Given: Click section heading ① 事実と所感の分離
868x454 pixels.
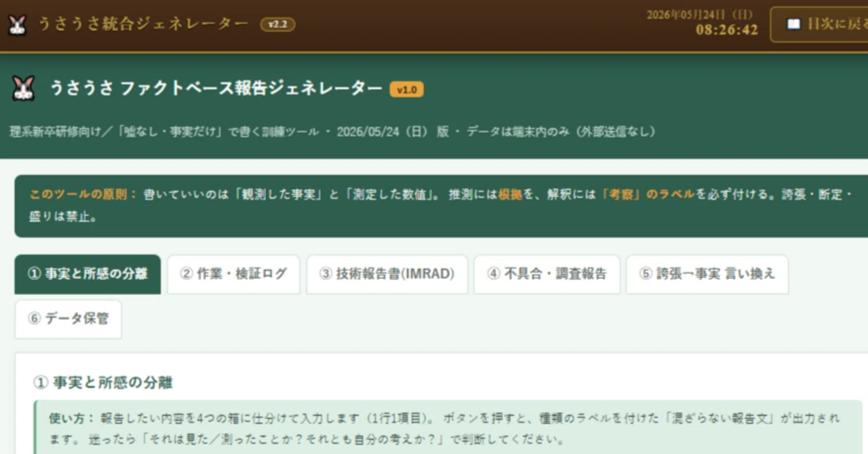Looking at the screenshot, I should [x=103, y=382].
